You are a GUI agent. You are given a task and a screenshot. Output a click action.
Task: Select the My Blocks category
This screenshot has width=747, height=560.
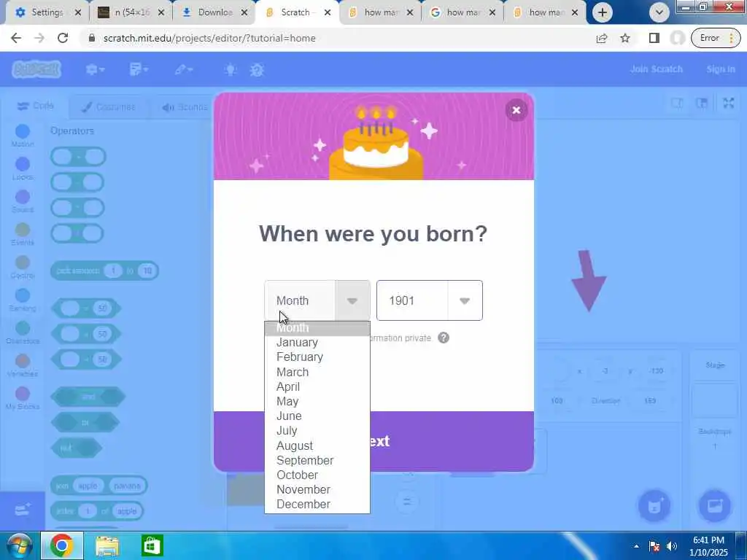coord(23,398)
